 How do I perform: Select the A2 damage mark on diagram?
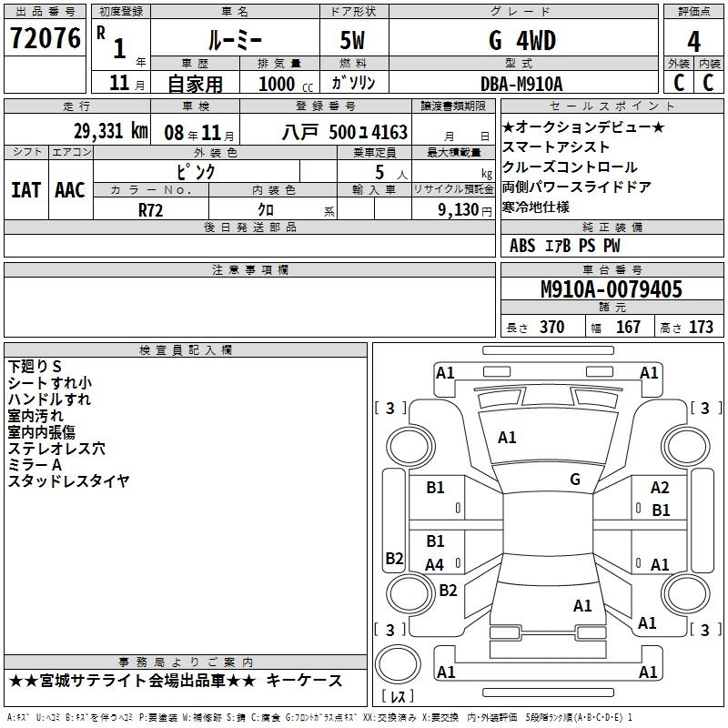(660, 489)
